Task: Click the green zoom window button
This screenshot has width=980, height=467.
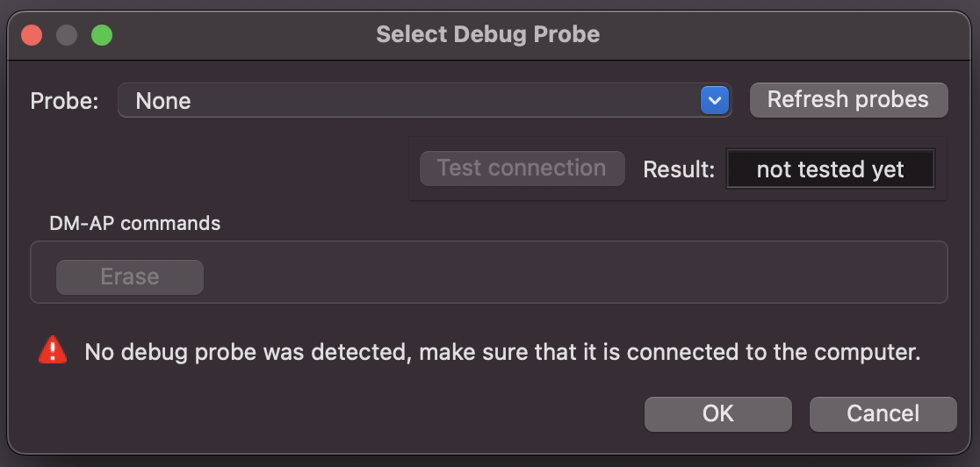Action: tap(102, 35)
